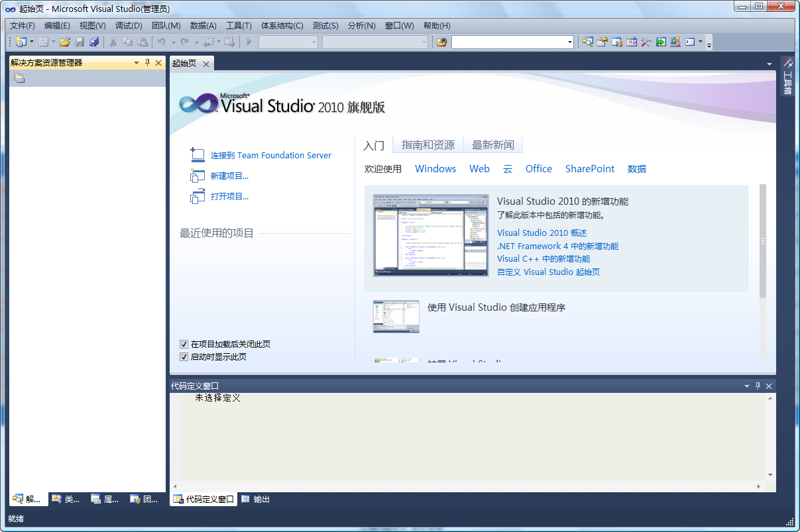Switch to the 指南和资源 tab
The width and height of the screenshot is (800, 532).
[428, 145]
